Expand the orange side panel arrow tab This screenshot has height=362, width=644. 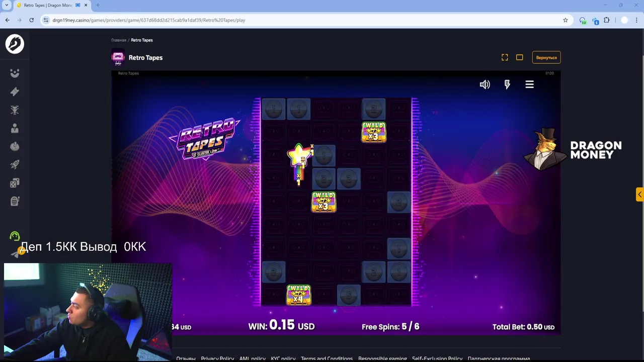tap(639, 195)
